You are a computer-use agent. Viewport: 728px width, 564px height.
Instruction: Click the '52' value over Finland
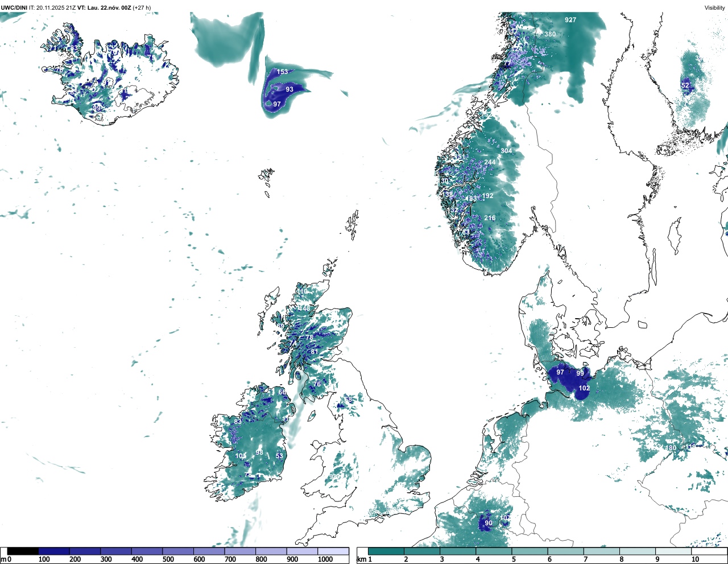click(685, 85)
